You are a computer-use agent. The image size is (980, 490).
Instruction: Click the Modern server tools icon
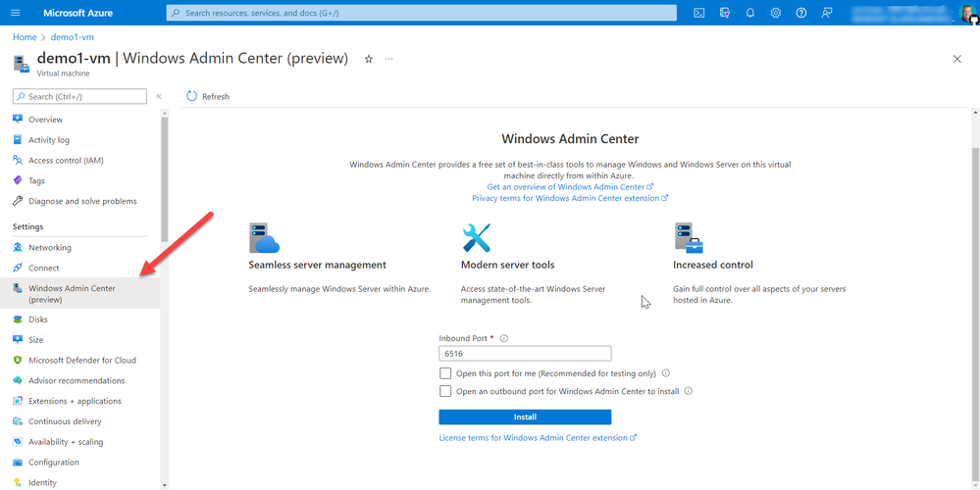click(x=477, y=237)
